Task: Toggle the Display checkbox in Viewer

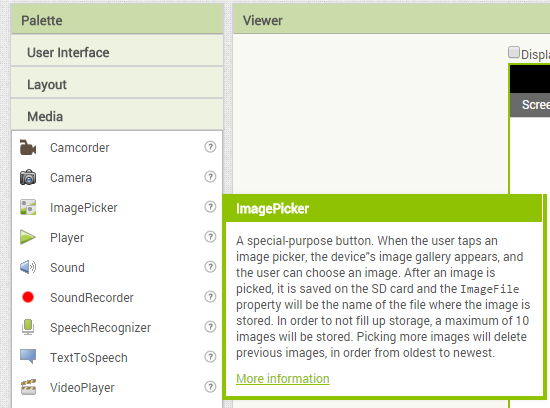Action: 514,52
